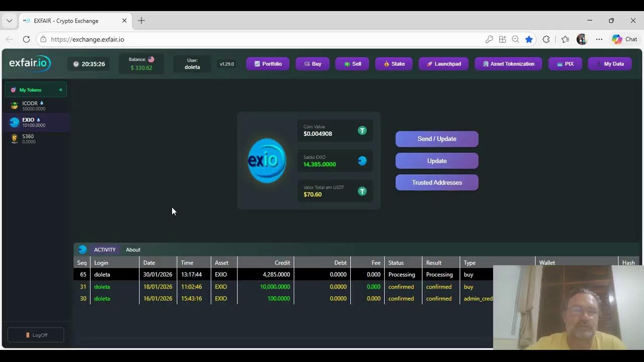Image resolution: width=644 pixels, height=362 pixels.
Task: Click the admin_cred type cell
Action: (x=478, y=299)
